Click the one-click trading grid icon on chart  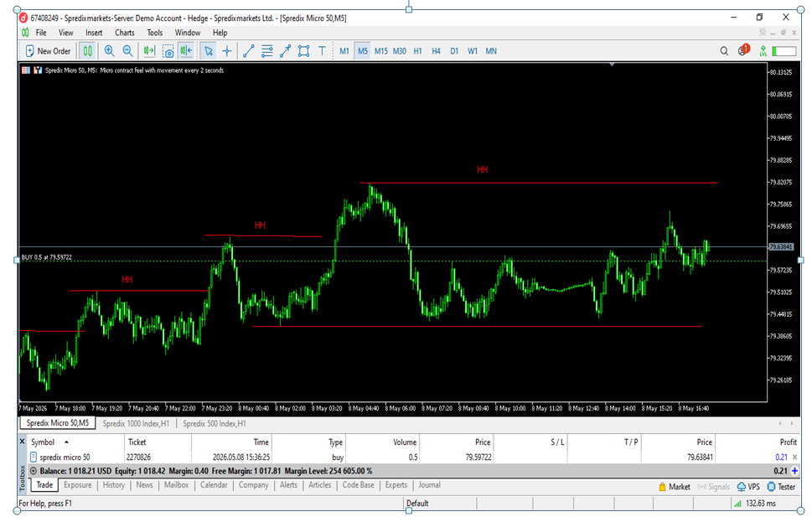26,70
